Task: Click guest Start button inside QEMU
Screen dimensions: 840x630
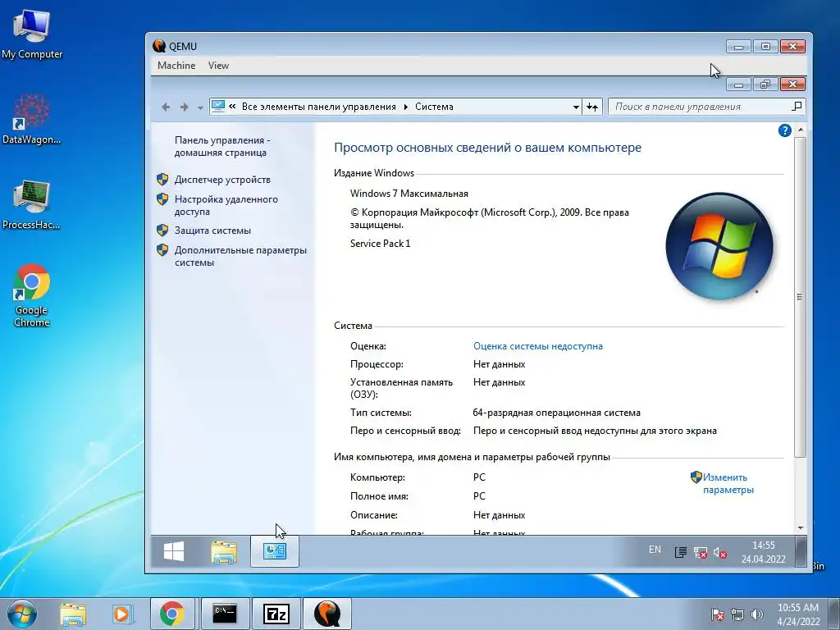Action: pyautogui.click(x=174, y=551)
